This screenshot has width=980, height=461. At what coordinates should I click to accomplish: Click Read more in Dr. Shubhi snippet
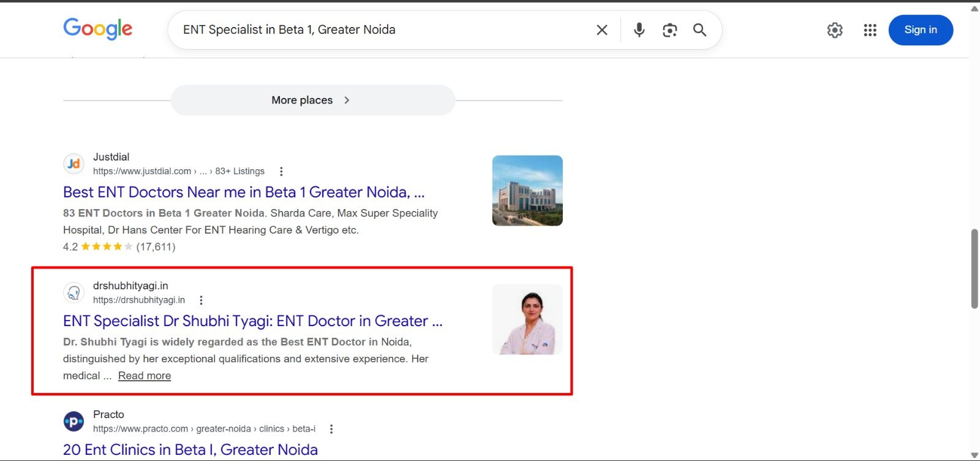[145, 376]
